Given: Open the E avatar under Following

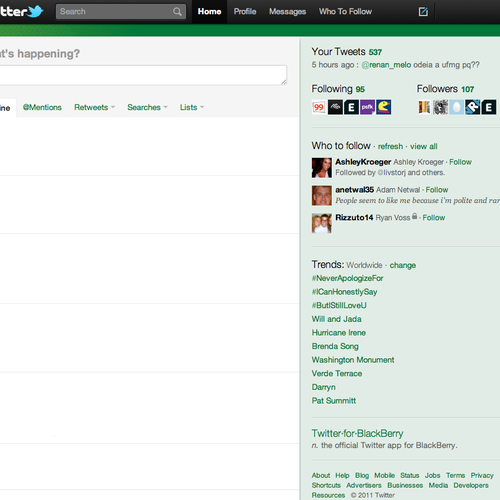Looking at the screenshot, I should 351,107.
